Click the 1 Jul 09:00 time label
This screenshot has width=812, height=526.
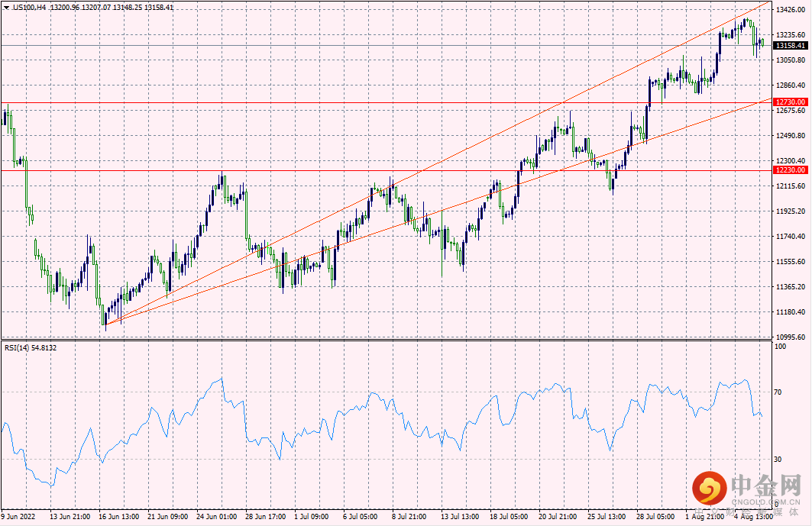pyautogui.click(x=311, y=517)
